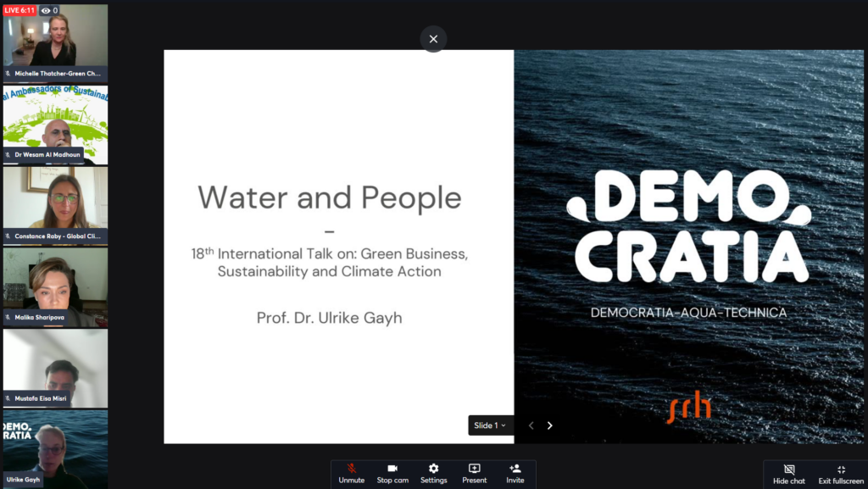Click muted mic icon beside Mustafa Eisa Misri
This screenshot has height=489, width=868.
(x=8, y=398)
